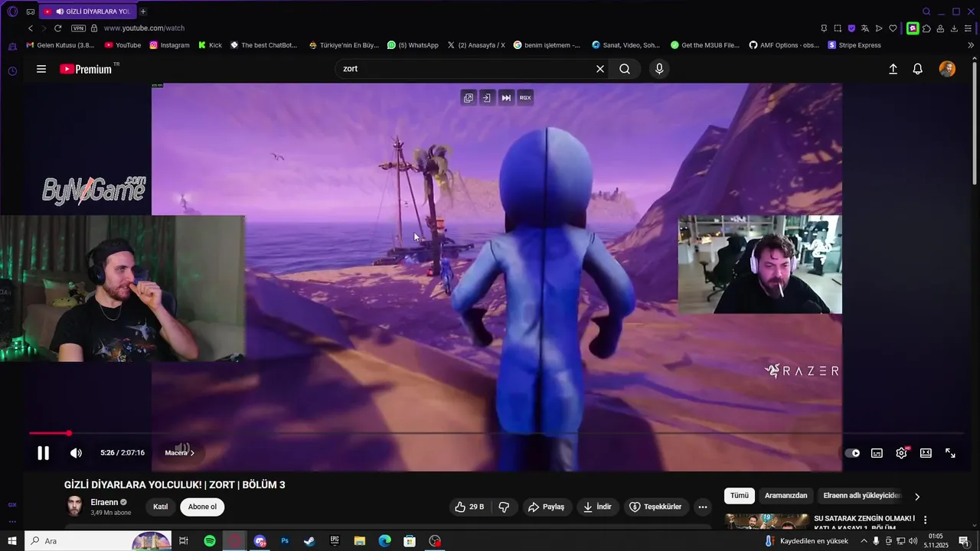Pause the YouTube video

click(x=44, y=453)
